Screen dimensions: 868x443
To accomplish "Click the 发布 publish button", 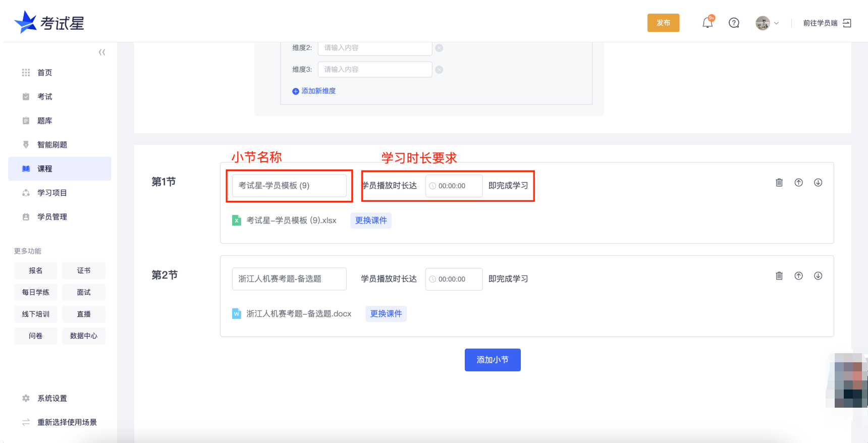I will tap(663, 23).
